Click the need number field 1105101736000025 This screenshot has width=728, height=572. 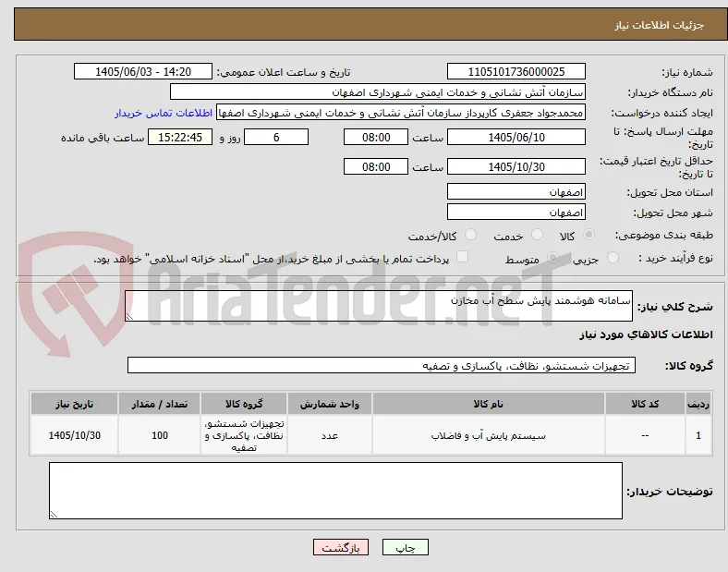pyautogui.click(x=516, y=71)
